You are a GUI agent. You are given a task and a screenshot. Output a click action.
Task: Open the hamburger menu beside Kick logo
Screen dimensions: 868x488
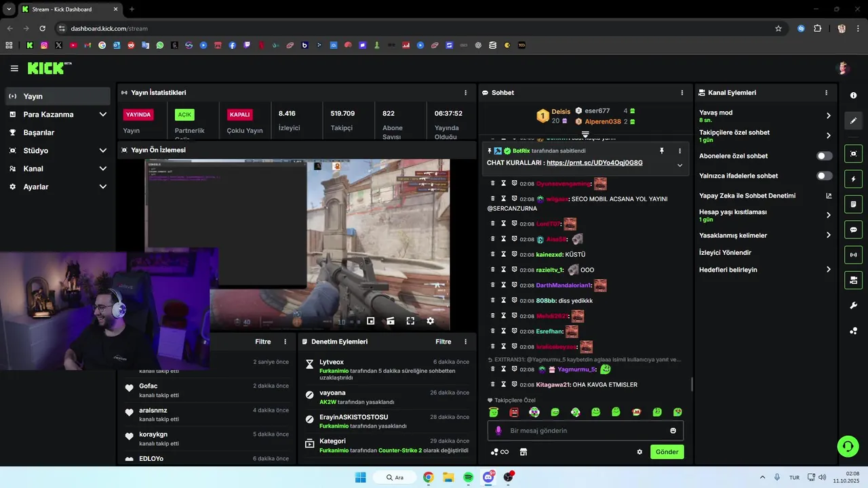tap(14, 68)
